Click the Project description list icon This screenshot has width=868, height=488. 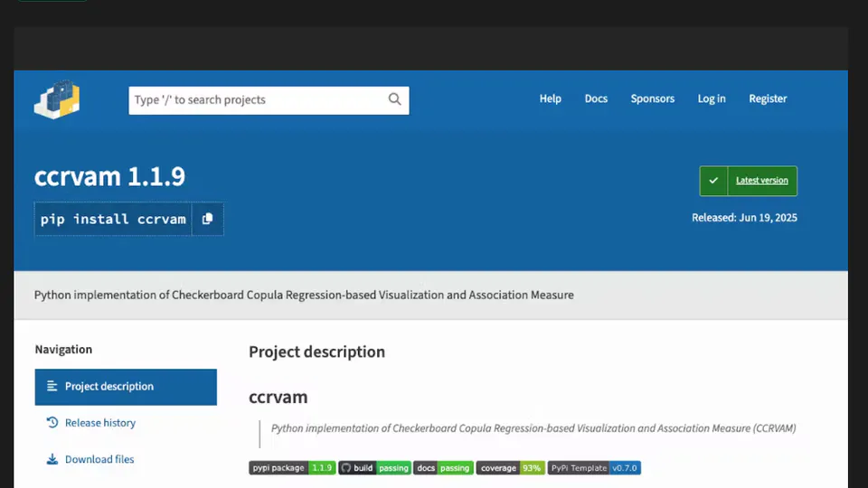click(52, 387)
